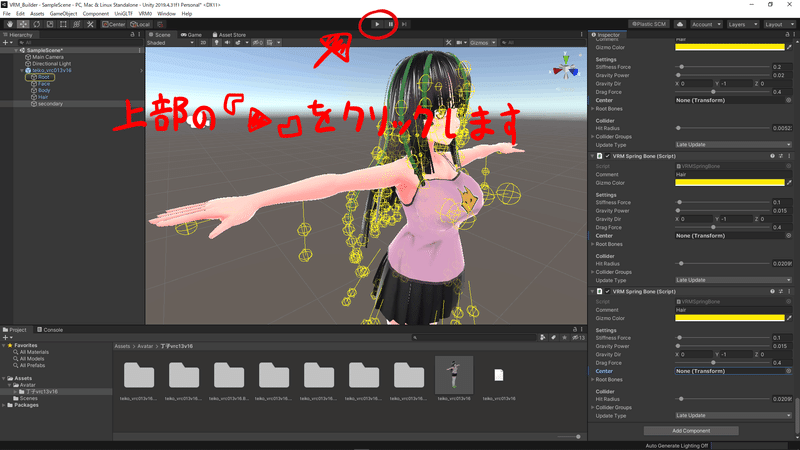Select the Hand tool in toolbar
Screen dimensions: 800x450
(10, 24)
